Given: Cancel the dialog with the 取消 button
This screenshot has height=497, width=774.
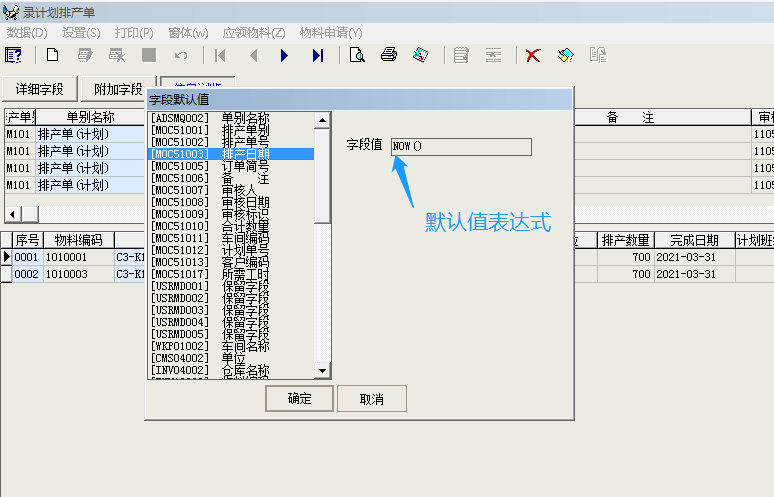Looking at the screenshot, I should [371, 399].
